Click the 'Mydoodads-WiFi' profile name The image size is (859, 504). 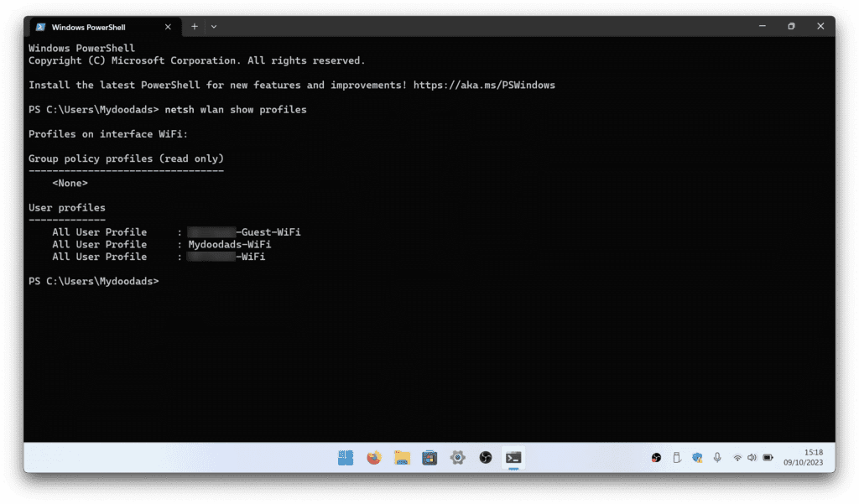(230, 244)
